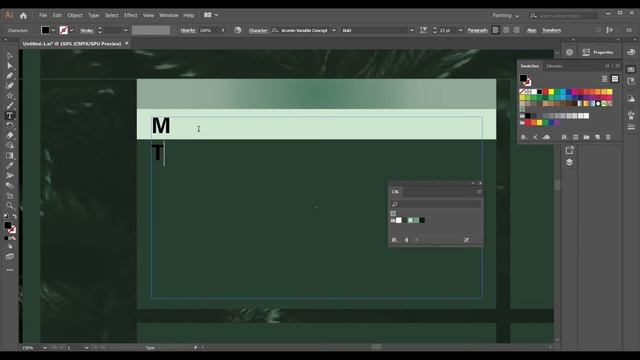Screen dimensions: 640x360
Task: Click the New Color Group folder icon
Action: click(x=587, y=137)
